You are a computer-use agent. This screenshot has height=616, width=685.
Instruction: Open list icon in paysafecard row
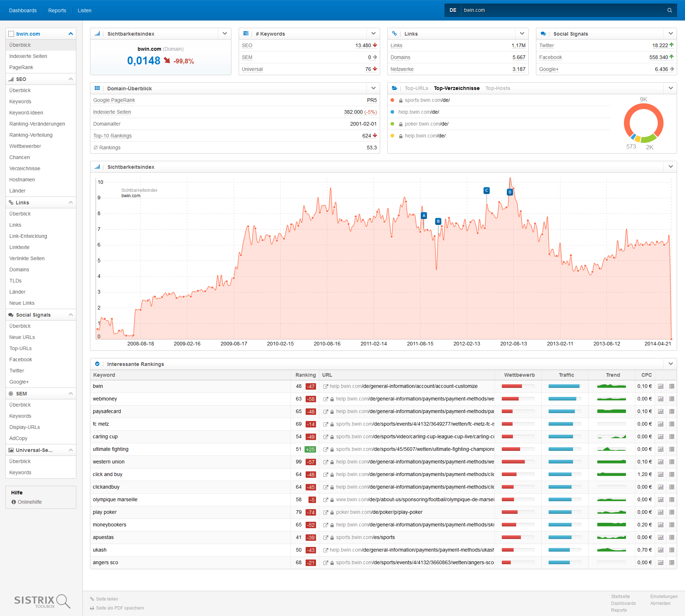click(x=672, y=411)
